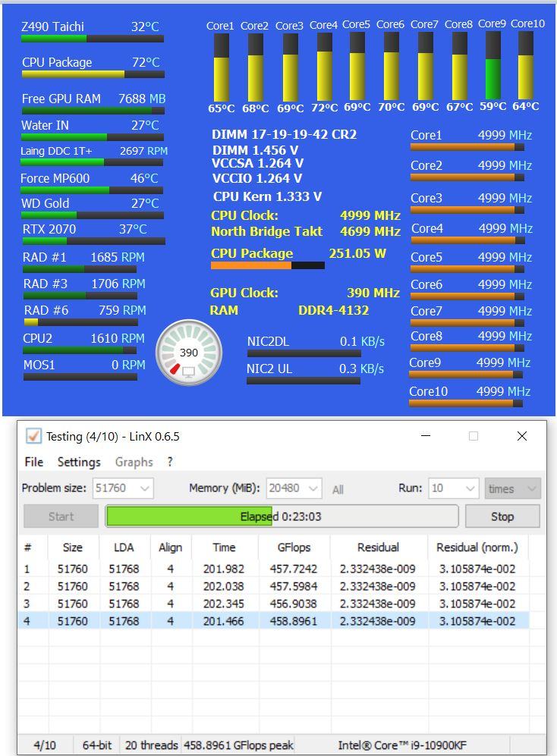557x756 pixels.
Task: Click the Stop button
Action: (502, 516)
